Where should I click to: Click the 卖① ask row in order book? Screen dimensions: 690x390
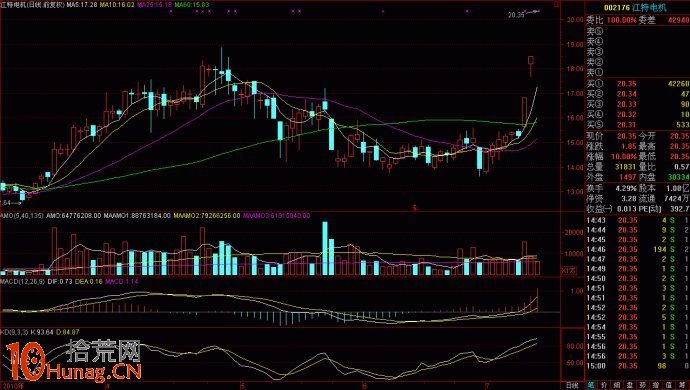coord(638,72)
